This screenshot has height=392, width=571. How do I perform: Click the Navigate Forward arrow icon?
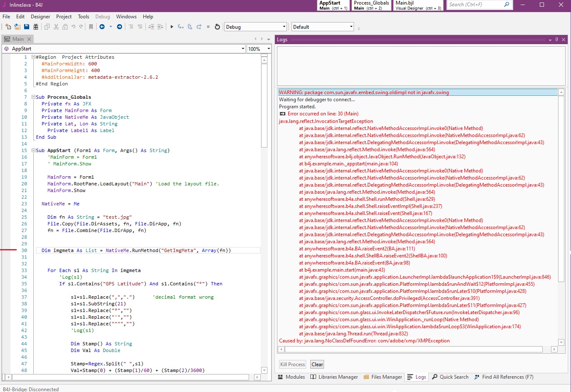pos(120,27)
